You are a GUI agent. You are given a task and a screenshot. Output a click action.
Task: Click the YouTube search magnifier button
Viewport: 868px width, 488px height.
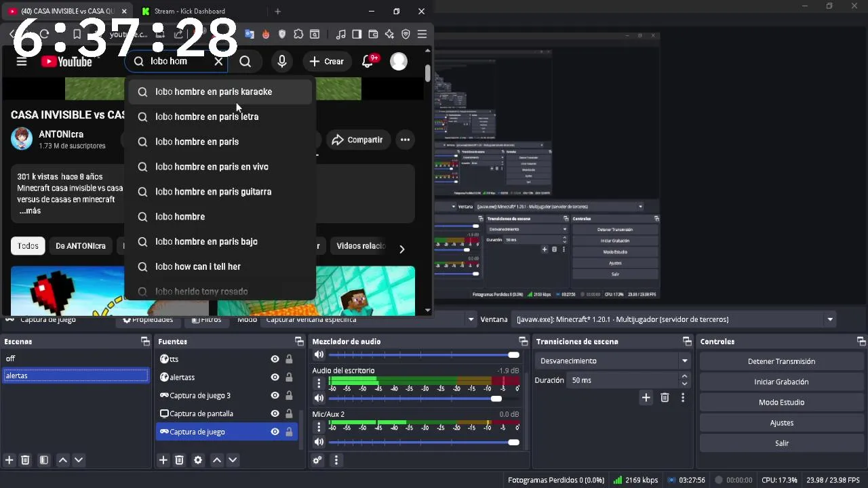click(x=245, y=62)
